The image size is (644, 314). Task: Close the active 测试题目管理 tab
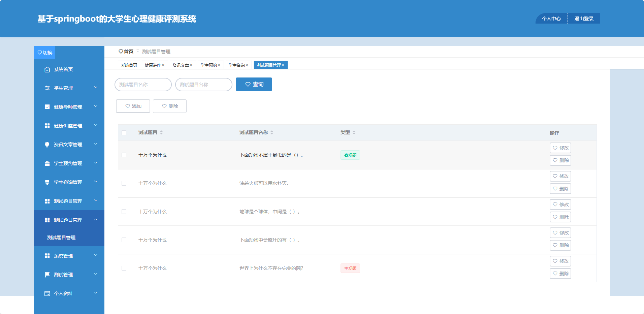pos(283,65)
